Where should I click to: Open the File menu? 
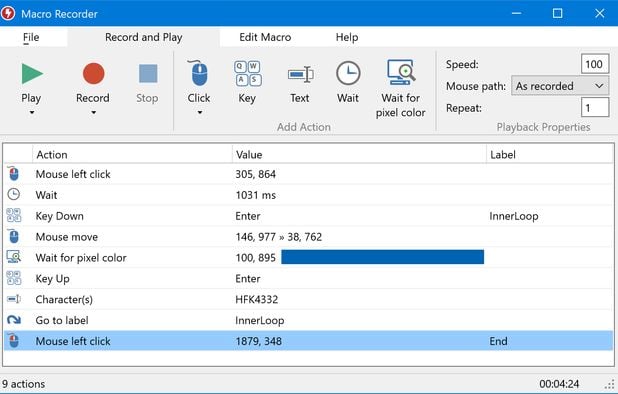[x=31, y=37]
